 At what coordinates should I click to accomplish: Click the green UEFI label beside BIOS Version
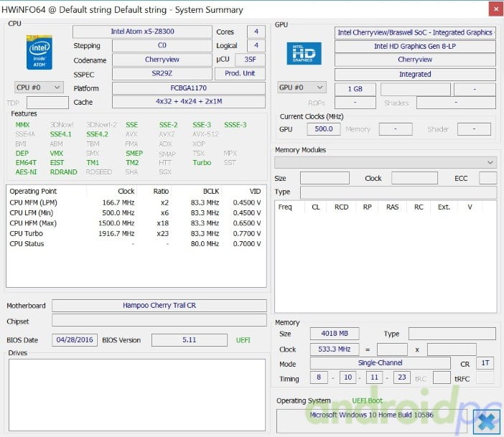point(243,340)
